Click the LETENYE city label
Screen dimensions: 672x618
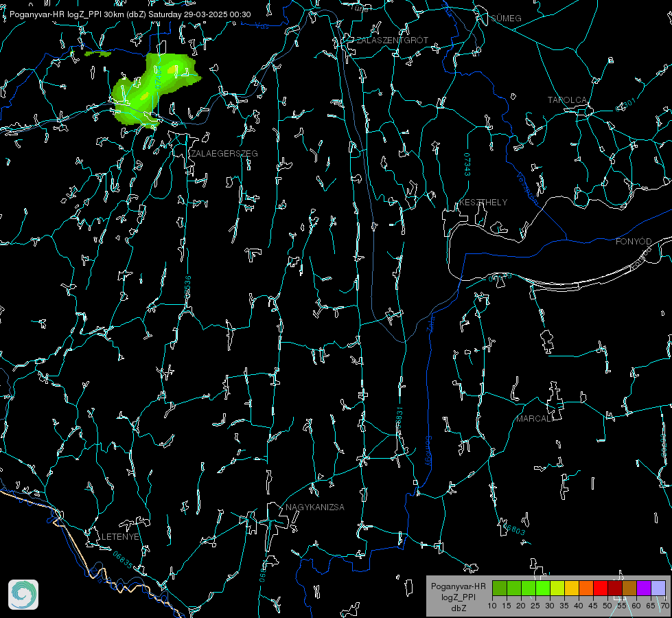(x=120, y=537)
